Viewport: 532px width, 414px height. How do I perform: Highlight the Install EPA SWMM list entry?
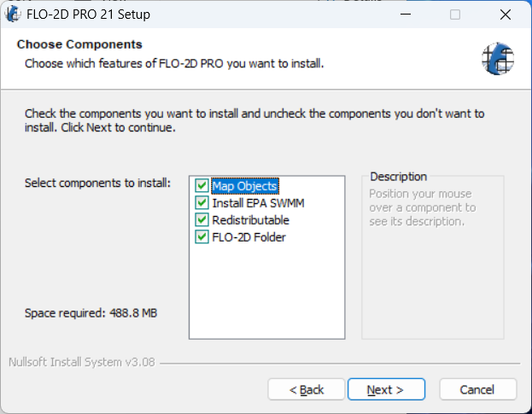[258, 203]
